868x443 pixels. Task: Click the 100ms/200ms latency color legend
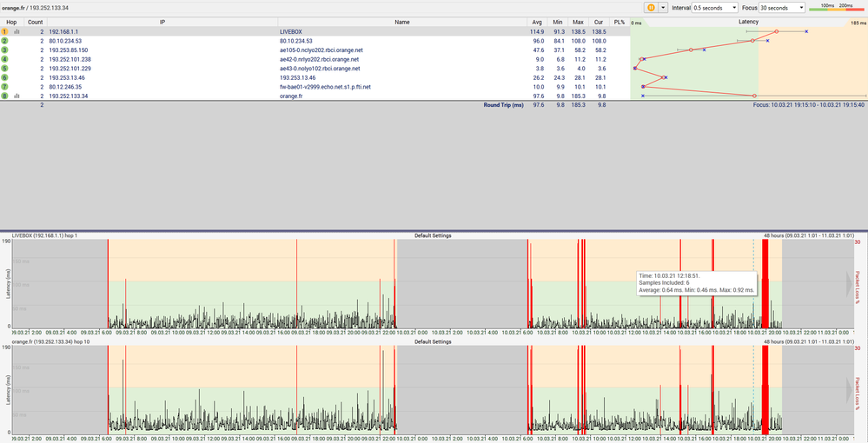(836, 7)
